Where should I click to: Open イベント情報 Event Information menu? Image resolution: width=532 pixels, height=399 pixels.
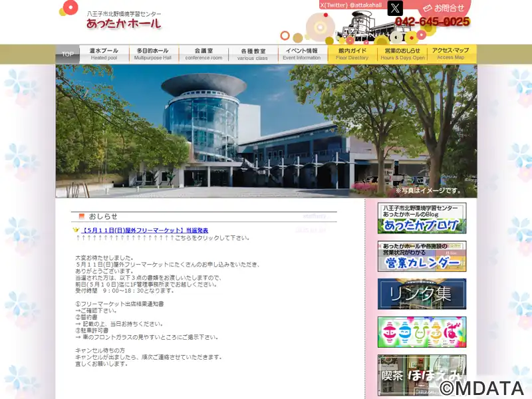coord(302,54)
